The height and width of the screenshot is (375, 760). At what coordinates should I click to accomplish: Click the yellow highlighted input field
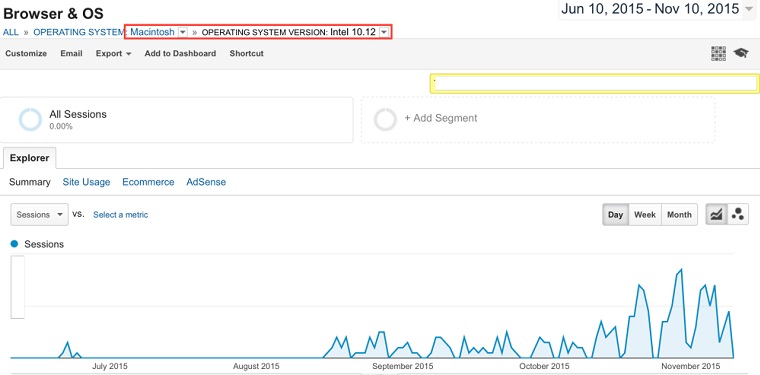(595, 83)
